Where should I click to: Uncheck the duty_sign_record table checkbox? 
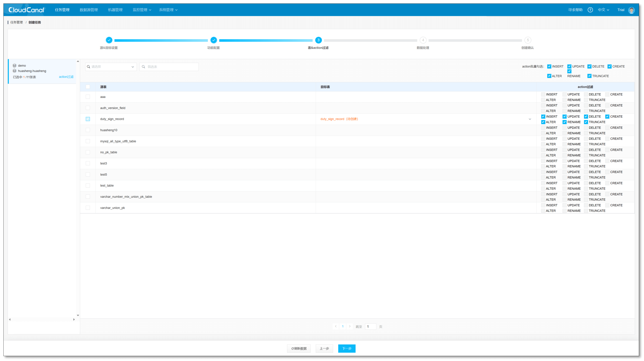coord(88,119)
